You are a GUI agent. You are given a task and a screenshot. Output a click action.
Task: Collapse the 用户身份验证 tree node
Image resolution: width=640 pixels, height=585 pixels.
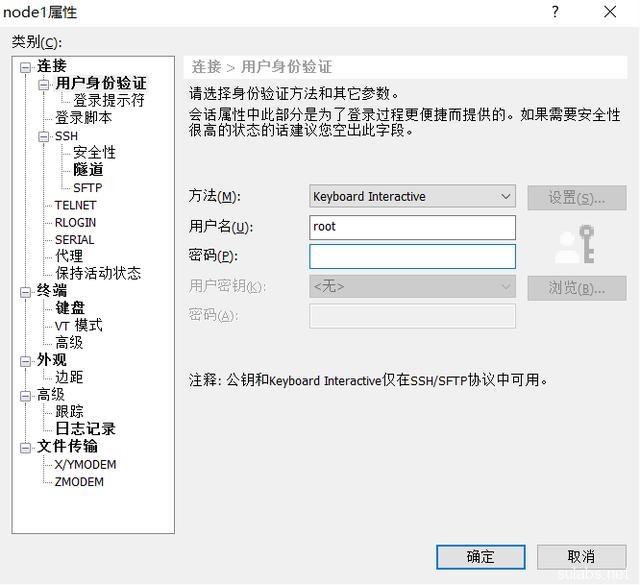coord(43,85)
